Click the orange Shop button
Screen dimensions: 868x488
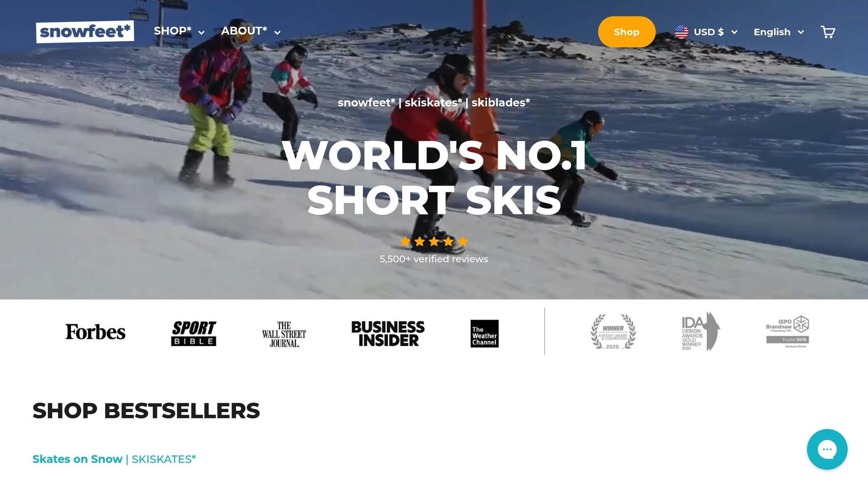pyautogui.click(x=626, y=32)
